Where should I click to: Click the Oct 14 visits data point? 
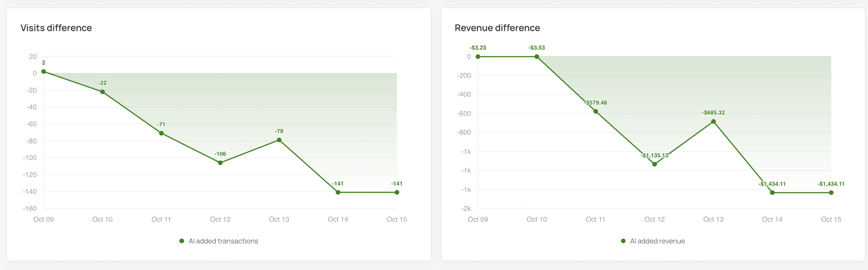[x=338, y=193]
